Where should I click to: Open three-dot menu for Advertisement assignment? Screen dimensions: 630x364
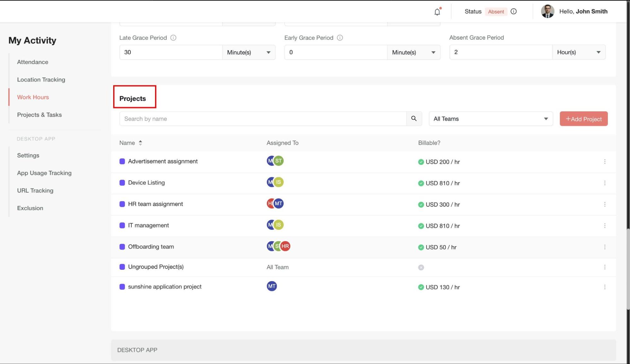[604, 162]
